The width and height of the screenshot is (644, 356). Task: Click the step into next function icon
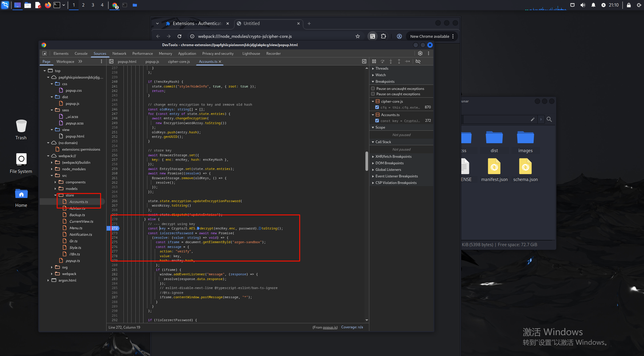pos(391,61)
